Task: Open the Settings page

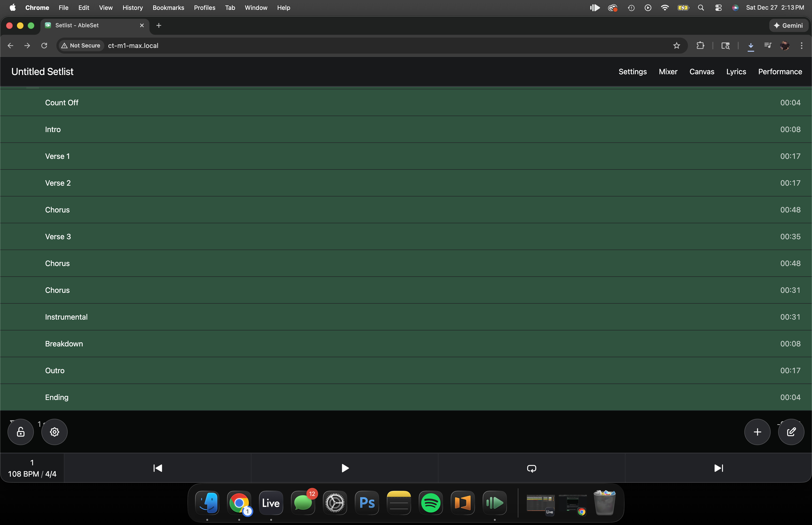Action: click(632, 72)
